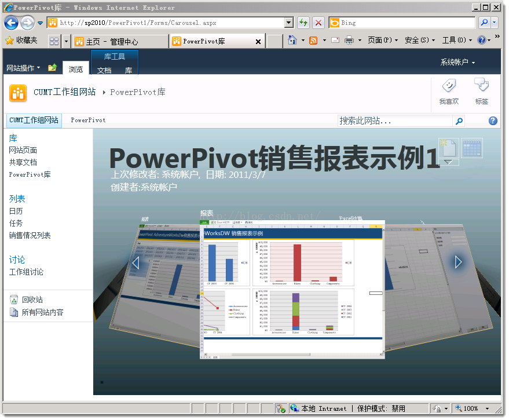509x420 pixels.
Task: Expand the tab list dropdown arrow
Action: click(x=66, y=41)
